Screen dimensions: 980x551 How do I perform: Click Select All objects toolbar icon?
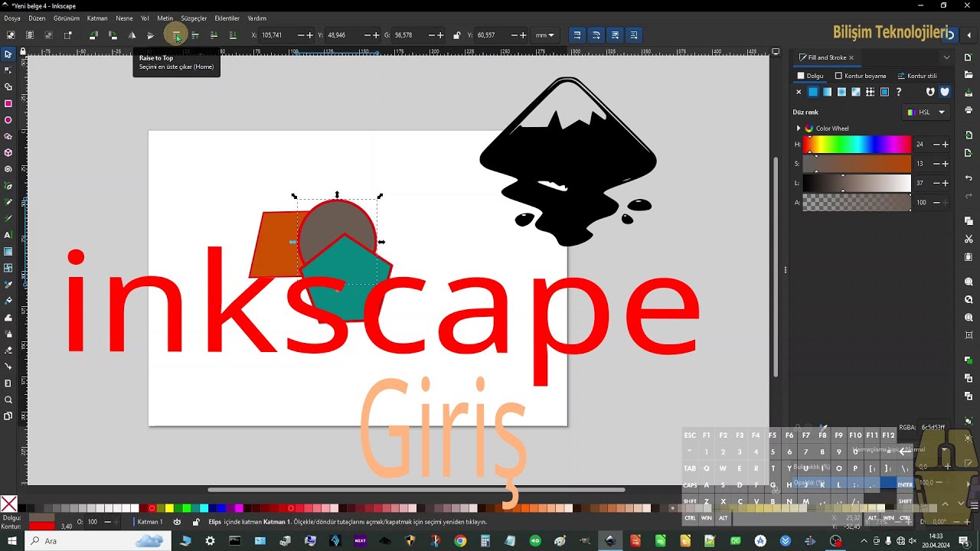[x=11, y=35]
